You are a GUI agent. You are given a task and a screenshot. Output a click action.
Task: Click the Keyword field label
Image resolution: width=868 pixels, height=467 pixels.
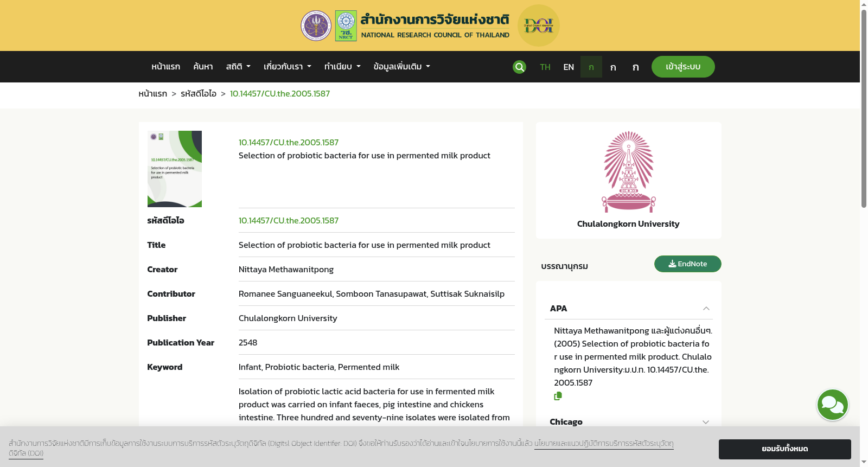[164, 367]
